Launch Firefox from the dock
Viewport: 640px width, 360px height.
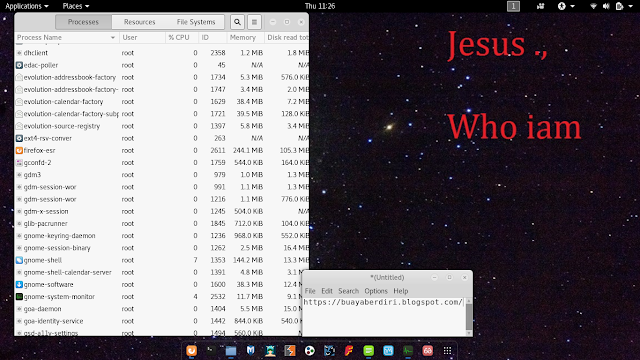pos(191,350)
